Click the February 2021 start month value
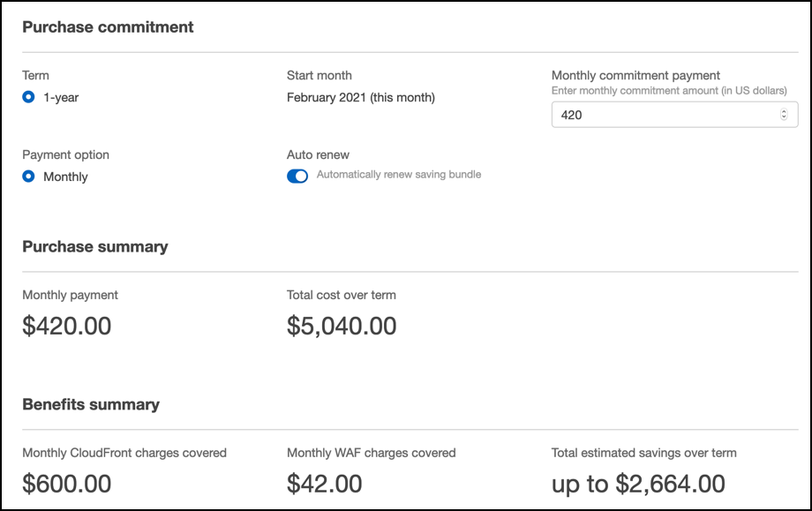Image resolution: width=812 pixels, height=511 pixels. pos(360,97)
